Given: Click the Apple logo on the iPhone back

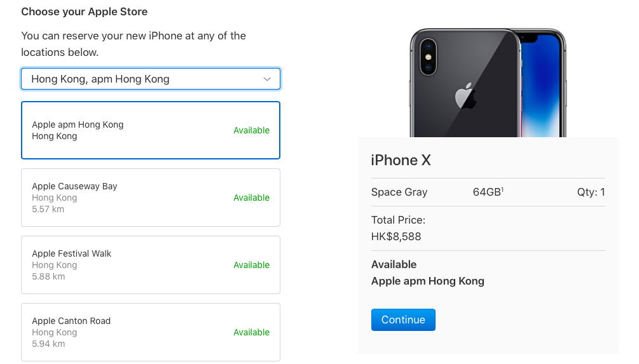Looking at the screenshot, I should (x=465, y=96).
